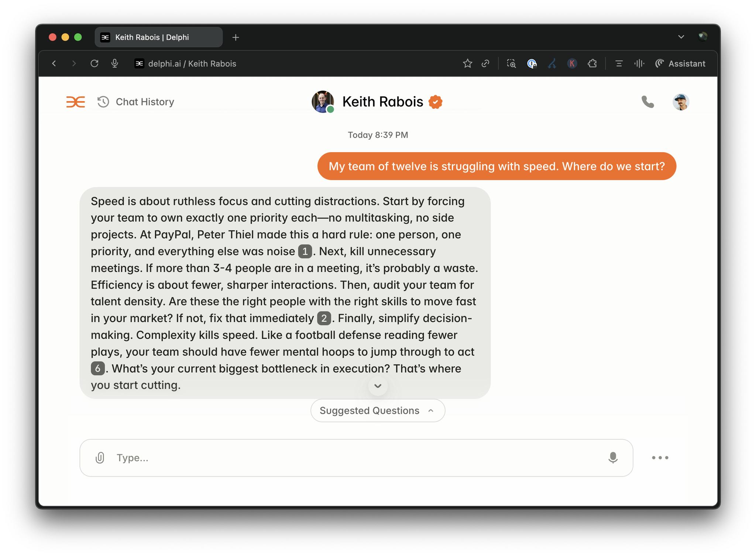Open the browser tab search dropdown arrow
This screenshot has height=556, width=756.
(681, 37)
